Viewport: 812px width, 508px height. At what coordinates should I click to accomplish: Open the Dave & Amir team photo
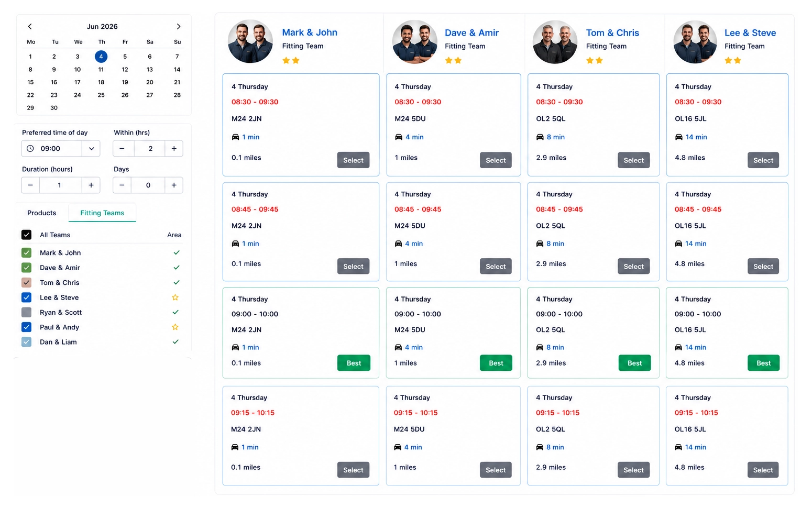[415, 42]
